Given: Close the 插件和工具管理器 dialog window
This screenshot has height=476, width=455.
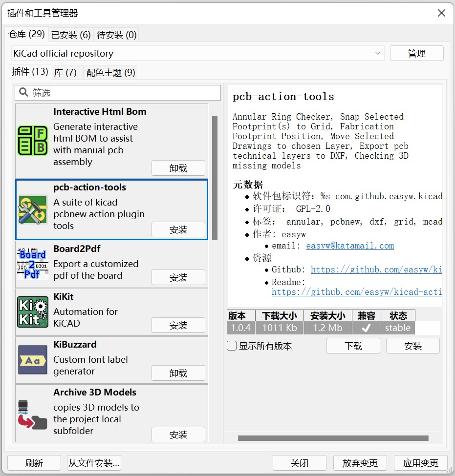Looking at the screenshot, I should pos(442,13).
